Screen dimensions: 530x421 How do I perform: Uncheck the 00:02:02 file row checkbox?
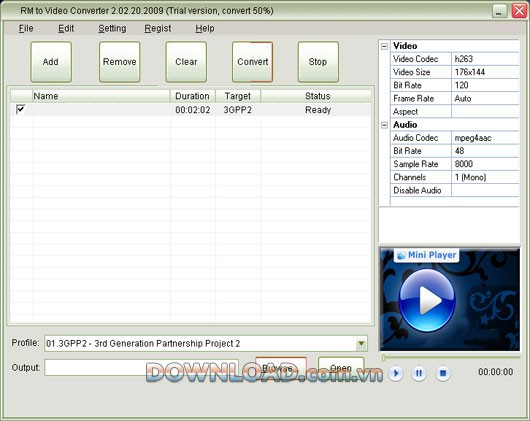[x=20, y=109]
